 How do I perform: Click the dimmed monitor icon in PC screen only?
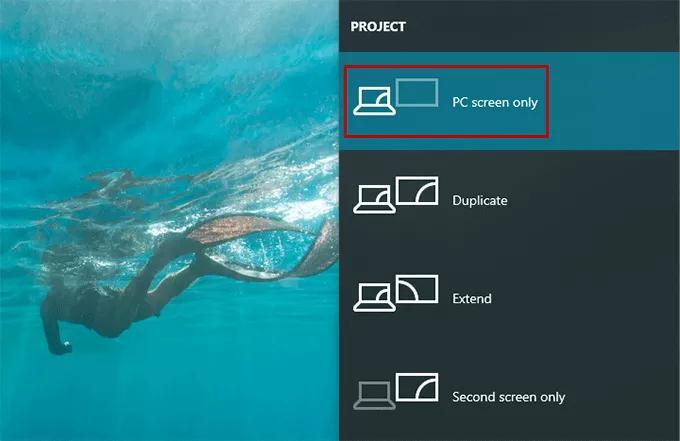pos(417,92)
